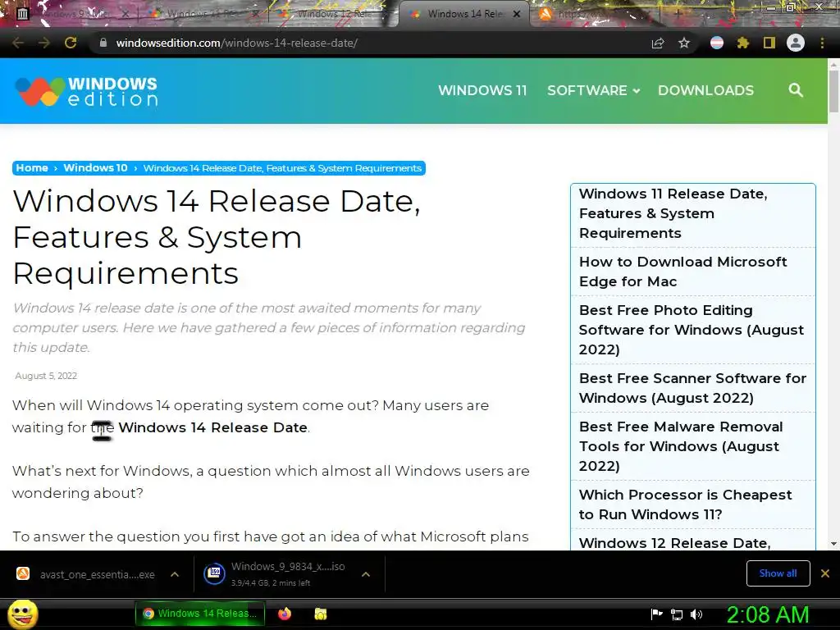Click the padlock site info icon
840x630 pixels.
tap(103, 43)
